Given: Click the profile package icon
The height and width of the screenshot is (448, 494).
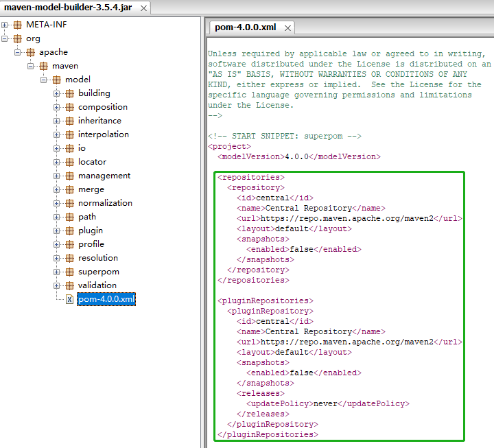Looking at the screenshot, I should coord(69,244).
